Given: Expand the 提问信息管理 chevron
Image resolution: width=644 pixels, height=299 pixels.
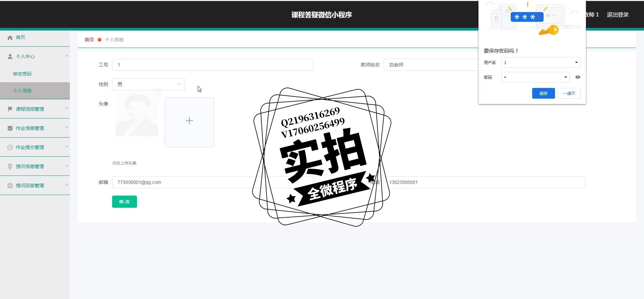Looking at the screenshot, I should pos(67,166).
